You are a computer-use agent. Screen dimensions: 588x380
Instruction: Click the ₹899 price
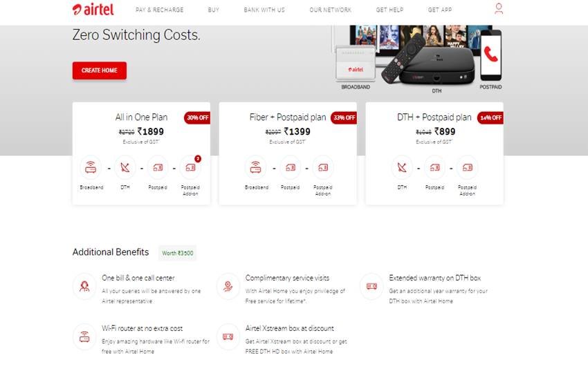[x=445, y=131]
